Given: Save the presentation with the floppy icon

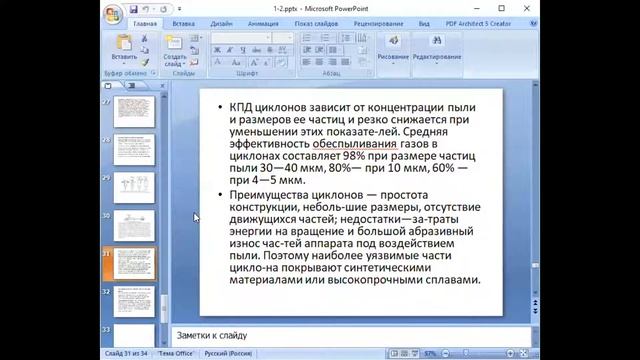Looking at the screenshot, I should pos(133,9).
